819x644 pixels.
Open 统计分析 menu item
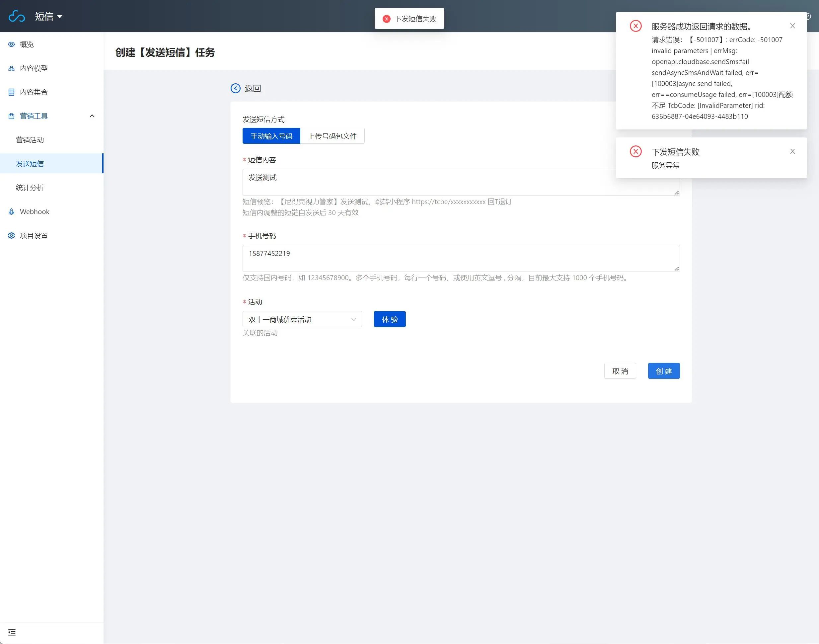[30, 188]
